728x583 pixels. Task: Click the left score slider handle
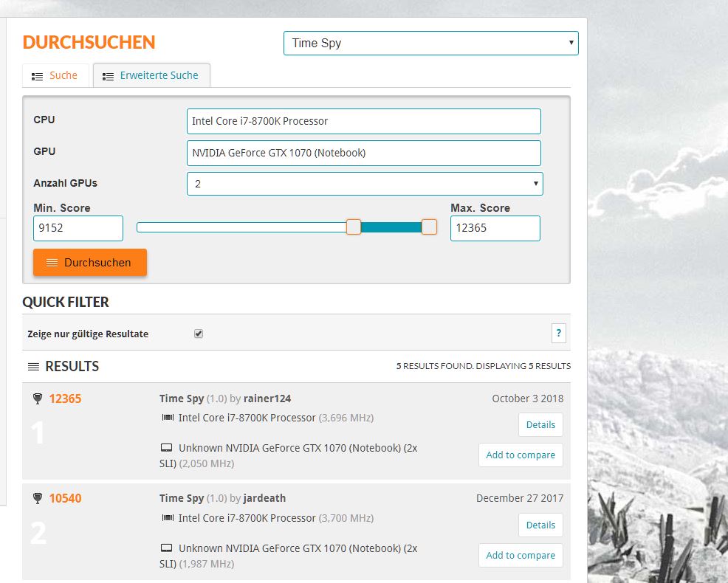354,227
